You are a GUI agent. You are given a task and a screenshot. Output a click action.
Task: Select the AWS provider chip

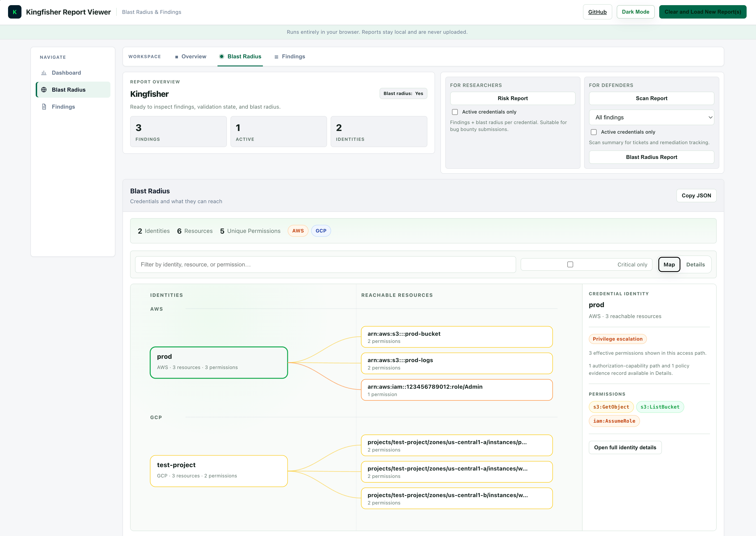298,231
